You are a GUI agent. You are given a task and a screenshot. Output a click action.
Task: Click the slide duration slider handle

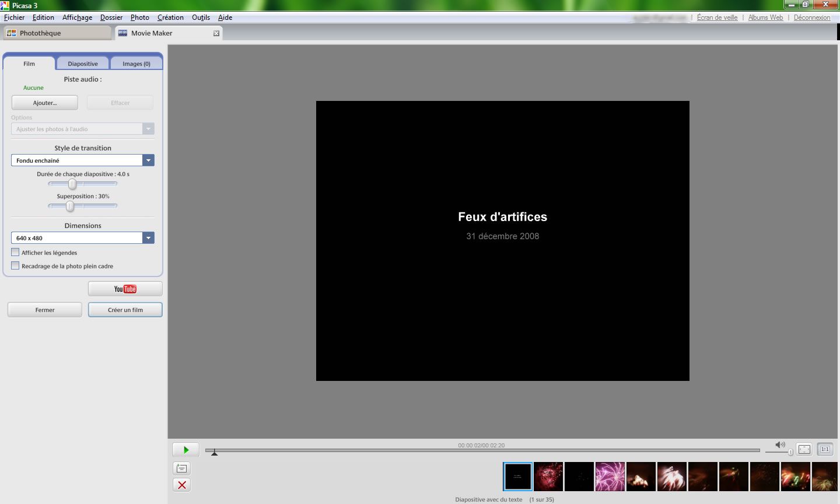(x=72, y=184)
